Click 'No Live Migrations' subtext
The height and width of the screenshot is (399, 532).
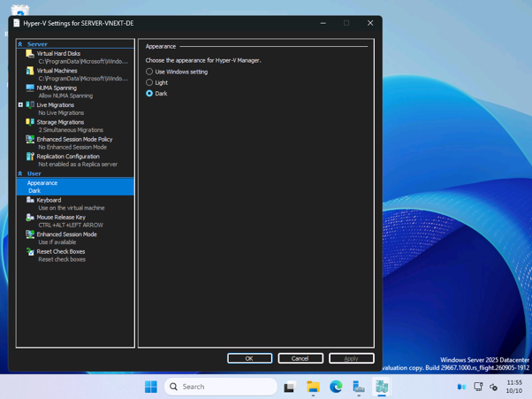61,112
